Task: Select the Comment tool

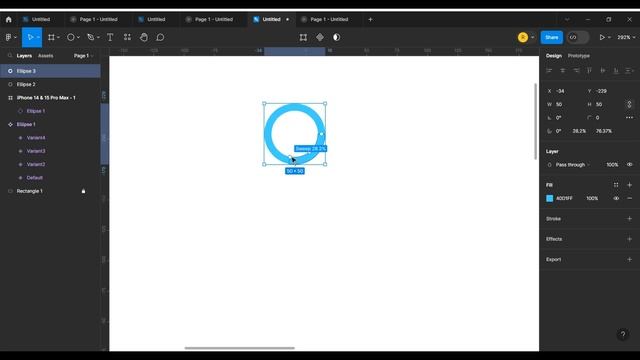Action: [160, 37]
